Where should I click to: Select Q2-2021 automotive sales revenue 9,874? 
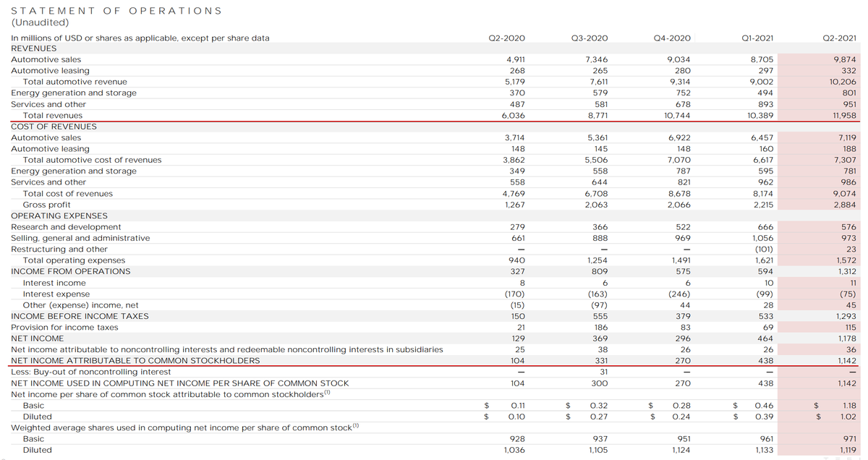[846, 59]
